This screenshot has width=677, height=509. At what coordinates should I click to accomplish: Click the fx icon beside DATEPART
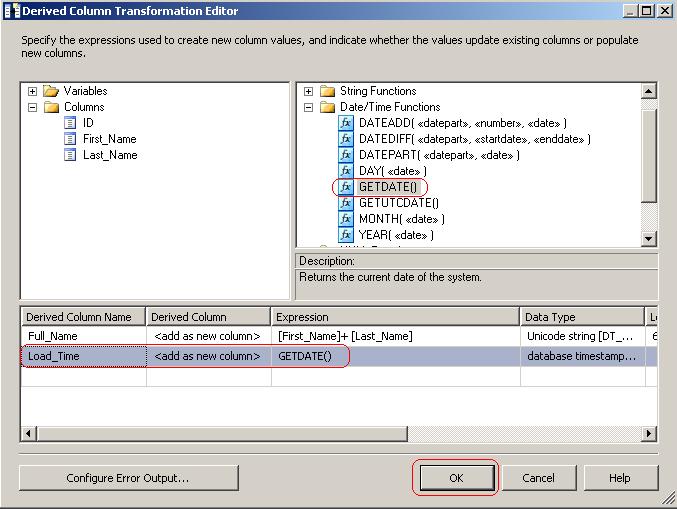coord(345,155)
